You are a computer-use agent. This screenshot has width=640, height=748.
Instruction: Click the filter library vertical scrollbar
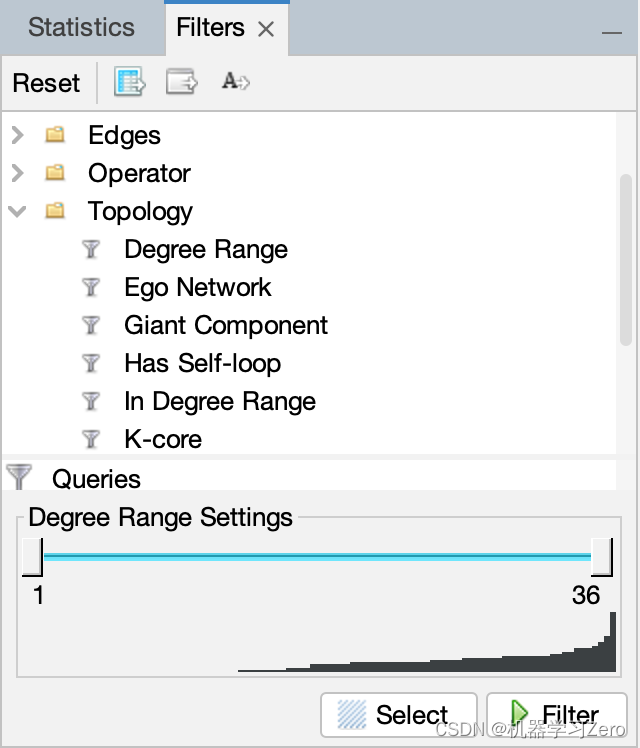pos(626,260)
